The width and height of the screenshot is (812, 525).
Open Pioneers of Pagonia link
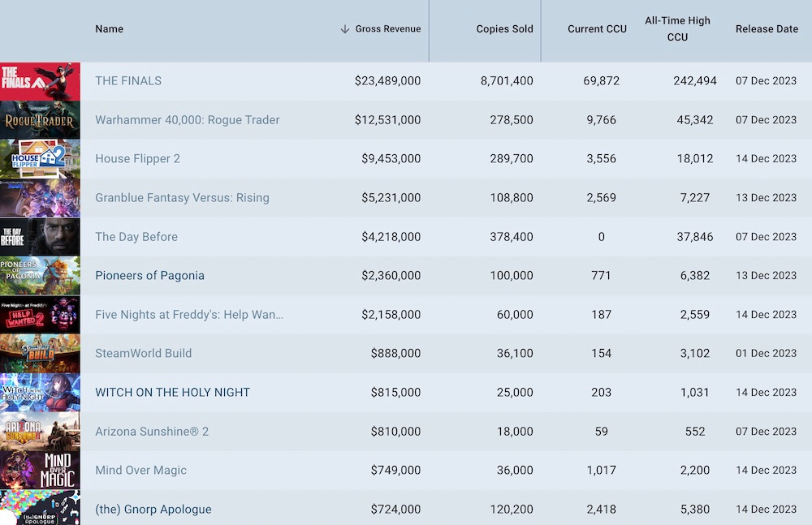pos(149,275)
